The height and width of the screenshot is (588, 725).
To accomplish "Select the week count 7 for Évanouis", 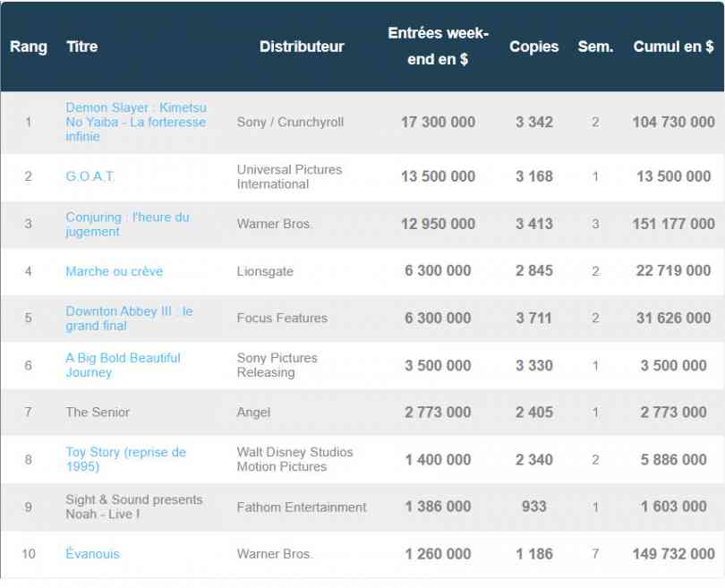I will click(595, 554).
